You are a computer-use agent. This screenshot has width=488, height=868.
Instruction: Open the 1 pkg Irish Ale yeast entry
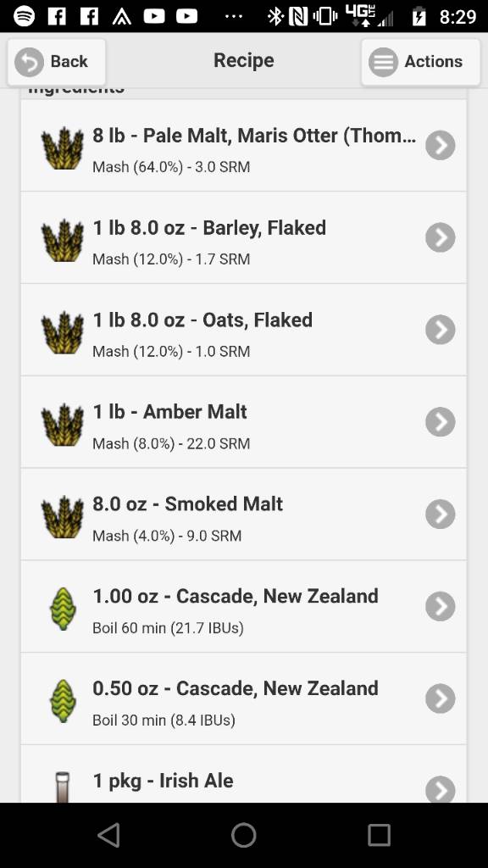coord(243,774)
